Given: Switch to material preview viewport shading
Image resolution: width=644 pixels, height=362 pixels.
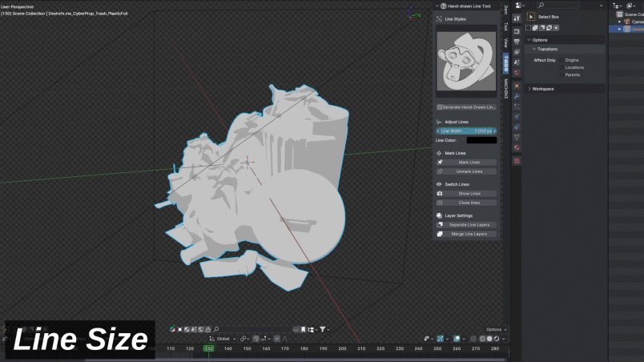Looking at the screenshot, I should [496, 339].
